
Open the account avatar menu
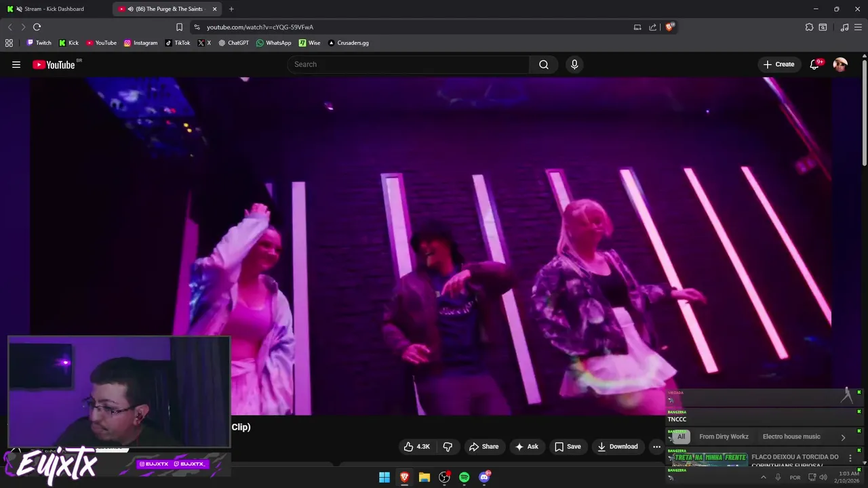(840, 64)
